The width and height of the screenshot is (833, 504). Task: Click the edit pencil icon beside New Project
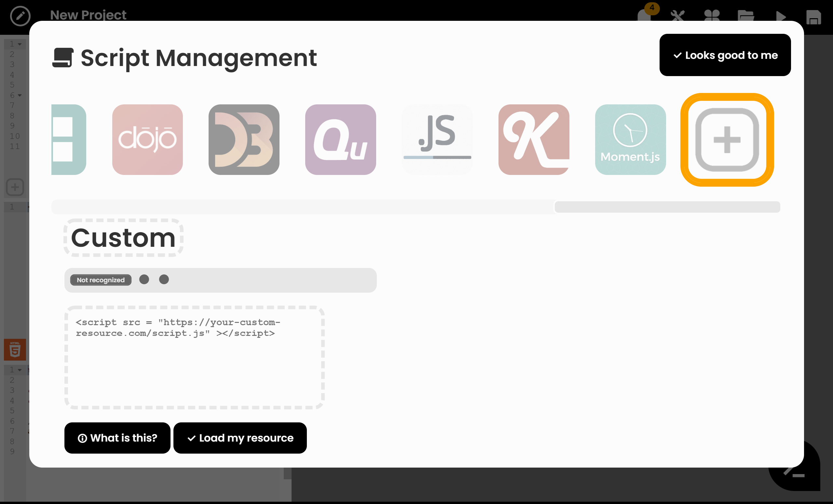20,16
